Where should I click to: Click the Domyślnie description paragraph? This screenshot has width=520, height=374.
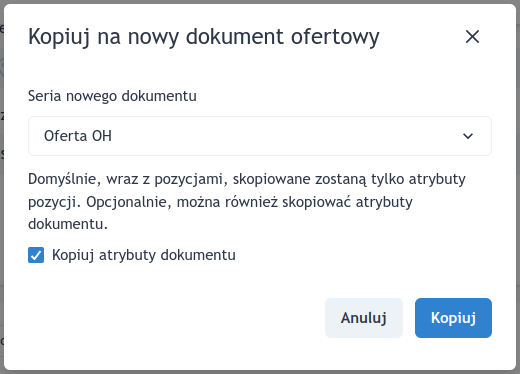(247, 202)
